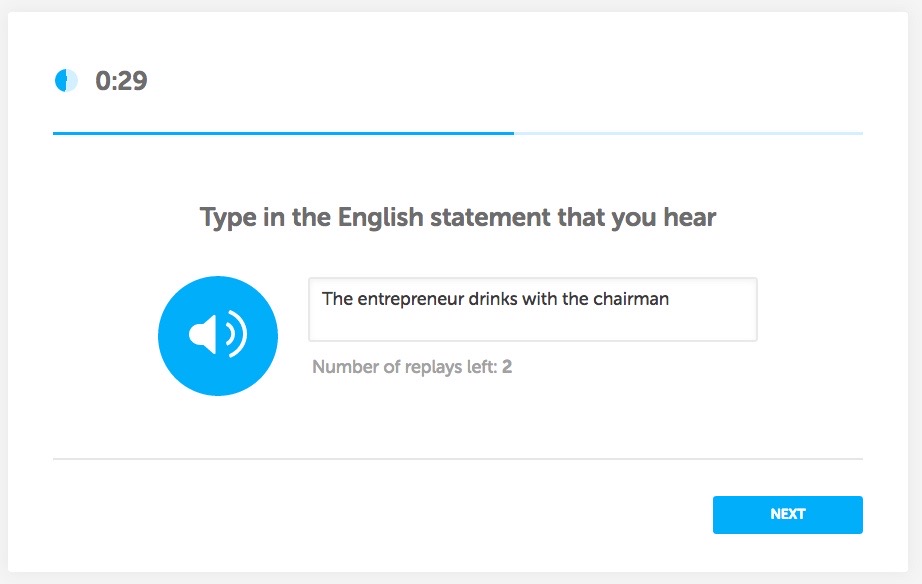This screenshot has height=584, width=922.
Task: Click the 0:29 countdown time text
Action: (121, 81)
